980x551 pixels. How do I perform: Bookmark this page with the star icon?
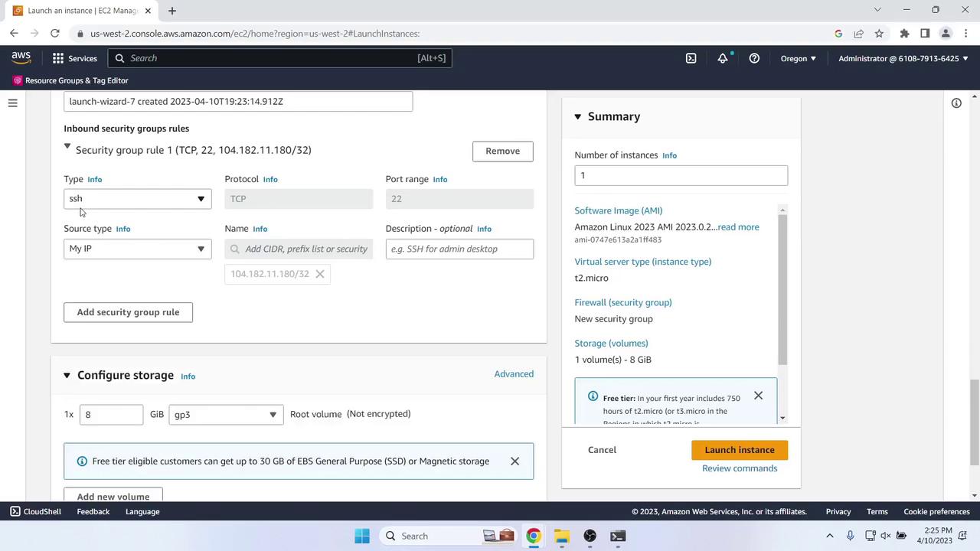pyautogui.click(x=879, y=34)
